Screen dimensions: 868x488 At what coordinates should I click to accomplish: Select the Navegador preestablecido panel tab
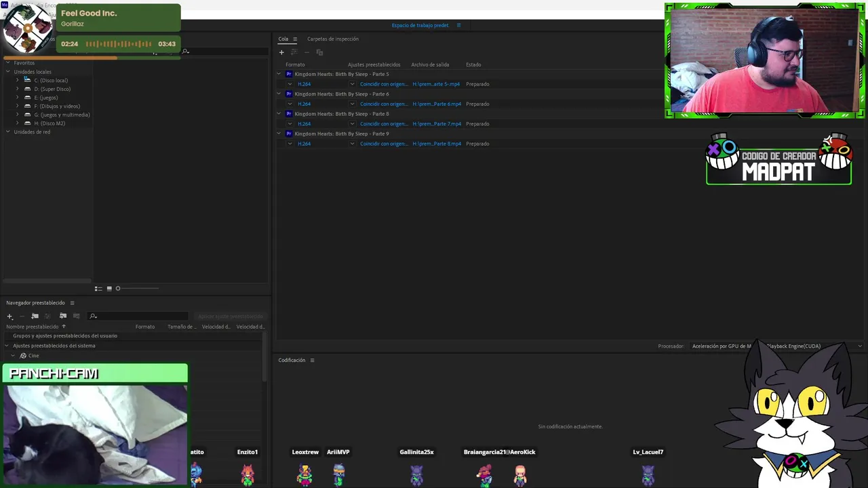pyautogui.click(x=35, y=303)
